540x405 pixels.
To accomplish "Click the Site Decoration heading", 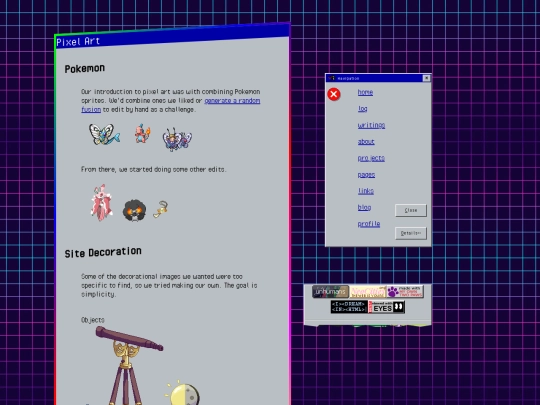I will tap(103, 252).
